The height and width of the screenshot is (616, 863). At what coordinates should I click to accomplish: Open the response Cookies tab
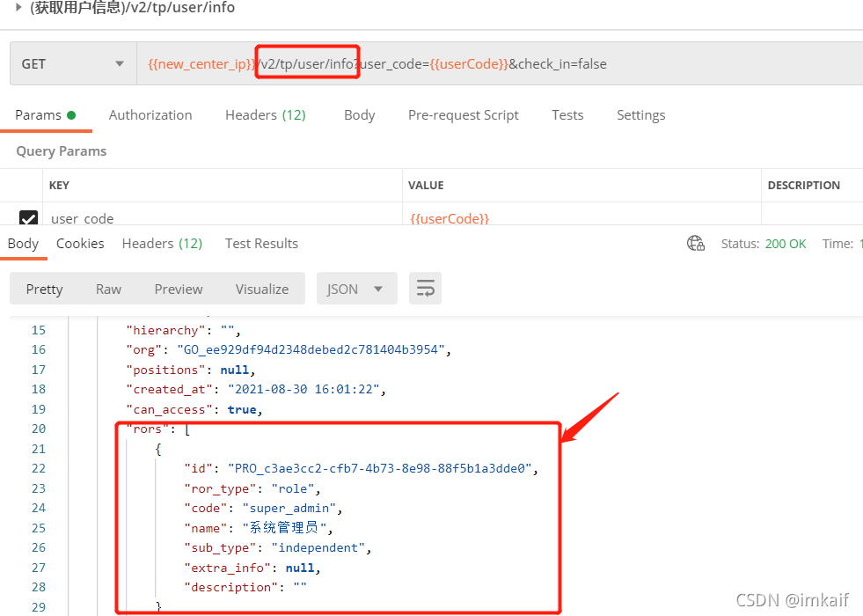(80, 243)
